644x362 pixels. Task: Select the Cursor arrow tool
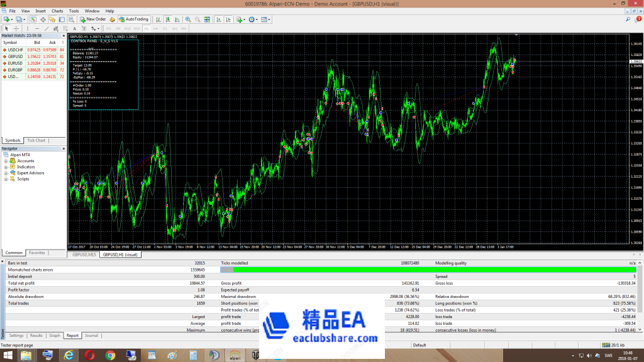tap(7, 28)
